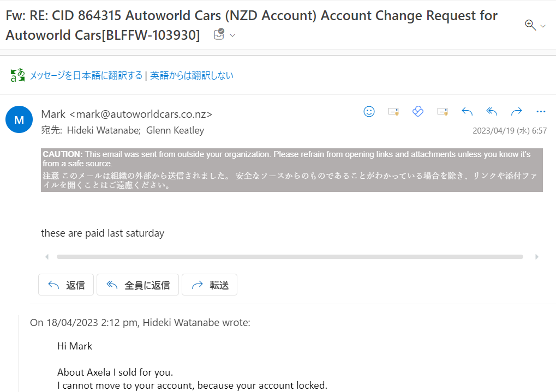
Task: Expand dropdown next to subject tag icon
Action: coord(232,35)
